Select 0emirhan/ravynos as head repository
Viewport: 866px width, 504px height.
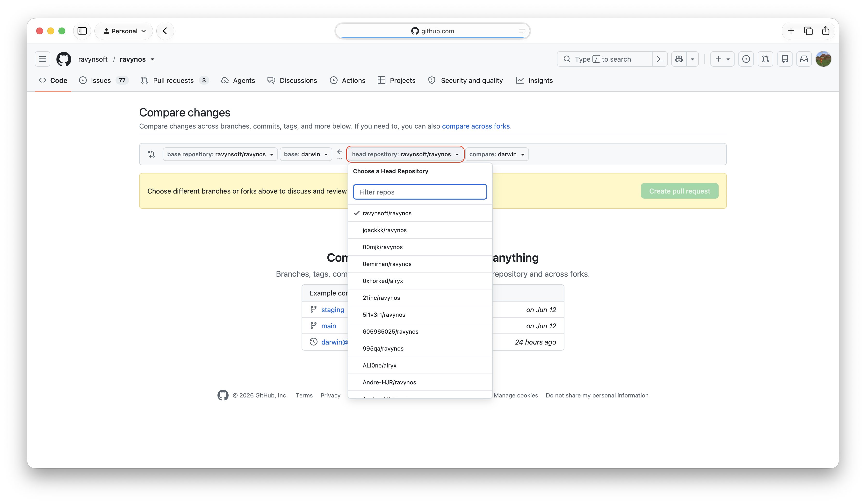(x=420, y=264)
